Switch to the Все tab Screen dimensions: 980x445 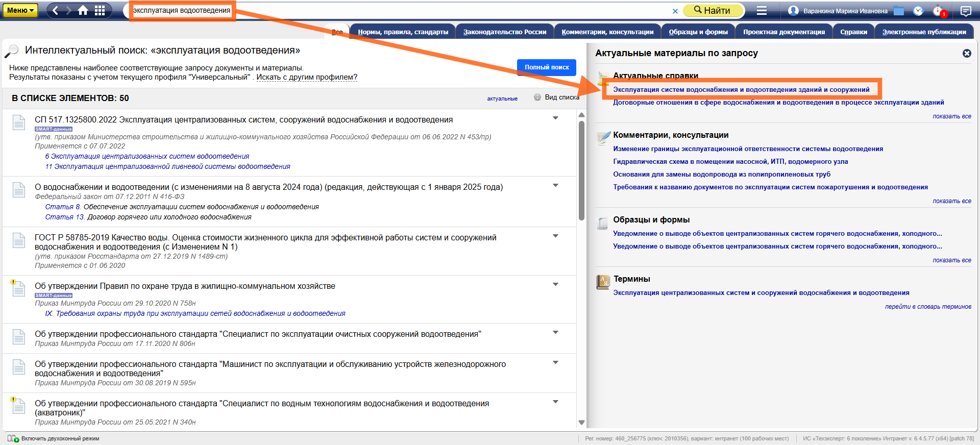[x=337, y=32]
